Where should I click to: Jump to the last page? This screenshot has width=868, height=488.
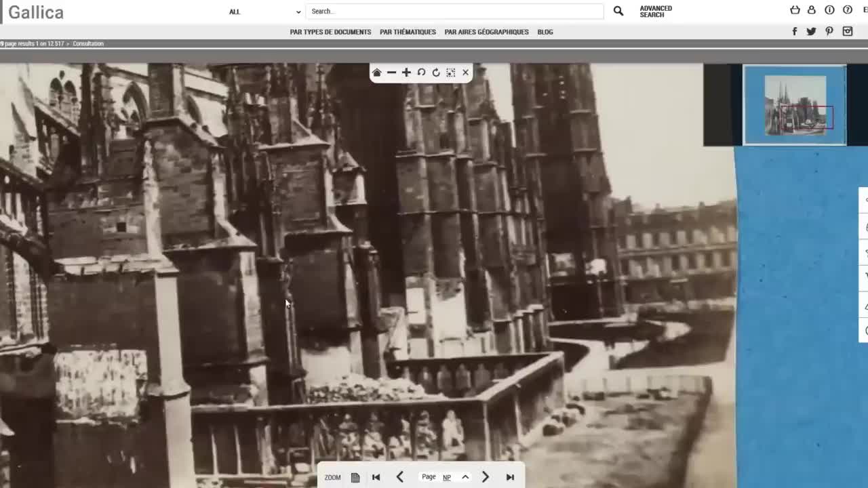510,477
